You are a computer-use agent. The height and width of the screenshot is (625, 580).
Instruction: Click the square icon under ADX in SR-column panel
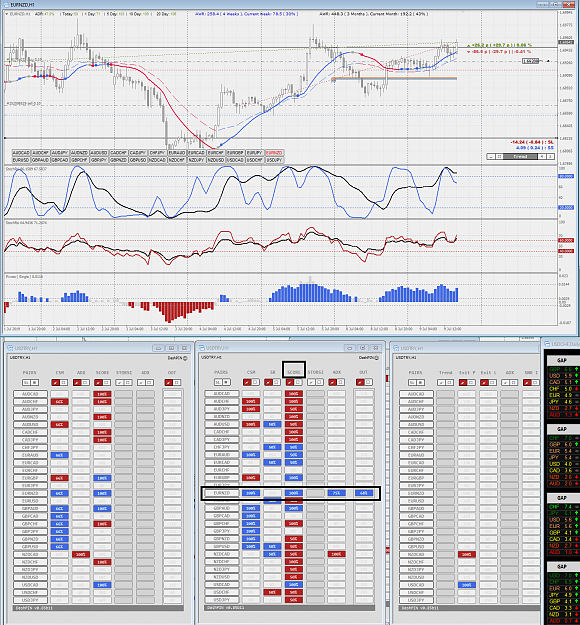[x=341, y=382]
